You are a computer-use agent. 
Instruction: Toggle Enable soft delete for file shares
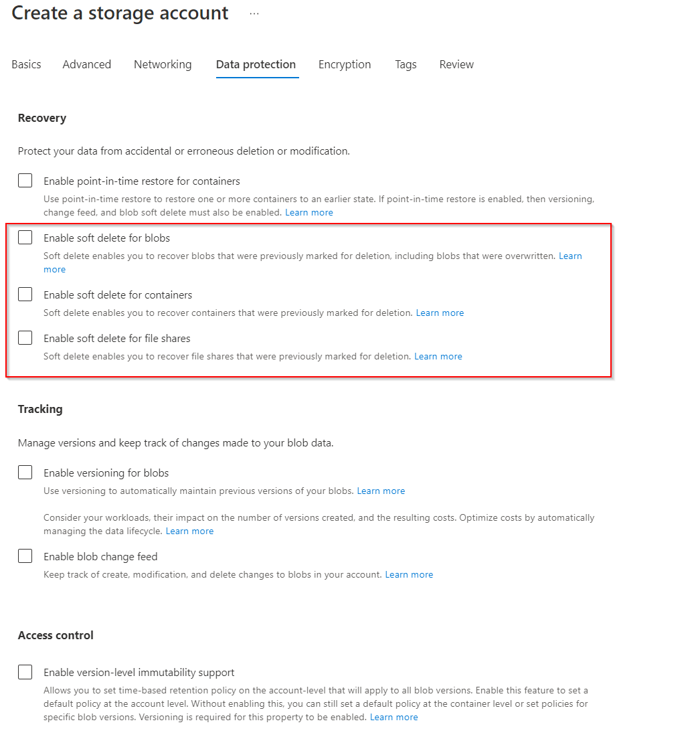[x=25, y=338]
